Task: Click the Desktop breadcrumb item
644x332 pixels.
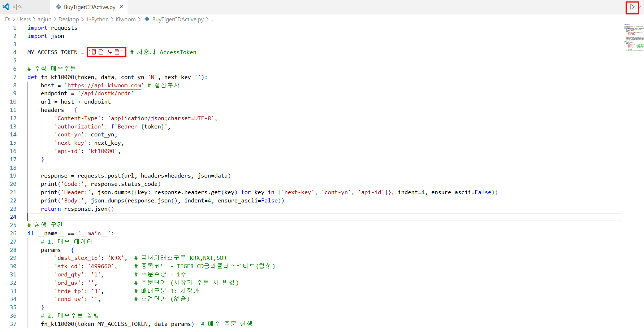Action: pos(69,19)
